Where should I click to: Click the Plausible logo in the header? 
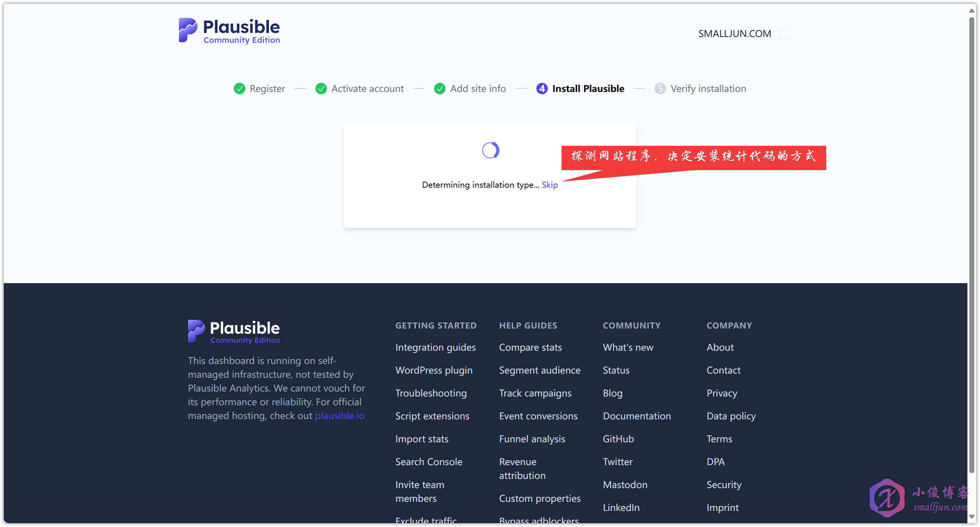[229, 31]
